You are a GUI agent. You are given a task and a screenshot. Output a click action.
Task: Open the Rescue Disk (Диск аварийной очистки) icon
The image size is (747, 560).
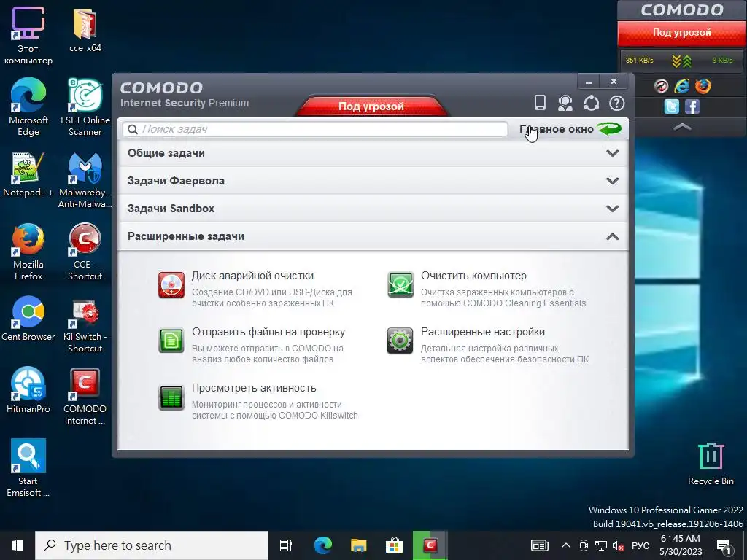pyautogui.click(x=171, y=285)
